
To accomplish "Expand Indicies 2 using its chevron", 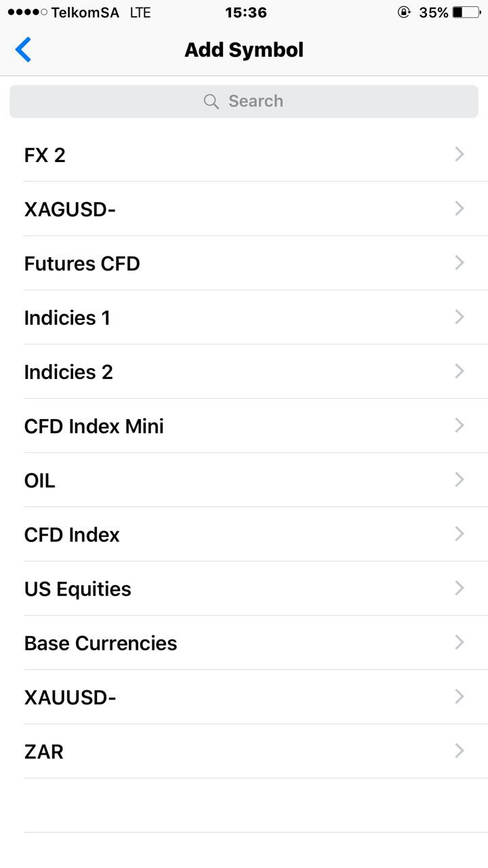I will pyautogui.click(x=460, y=372).
